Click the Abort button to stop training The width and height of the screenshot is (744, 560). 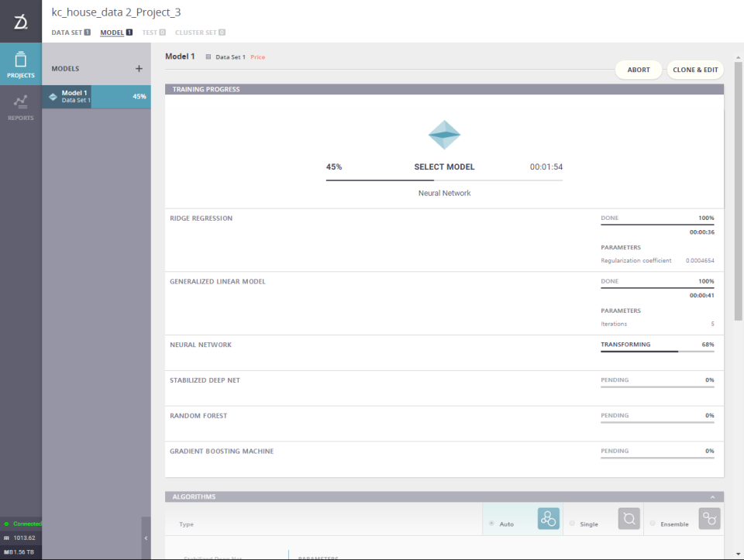click(638, 70)
